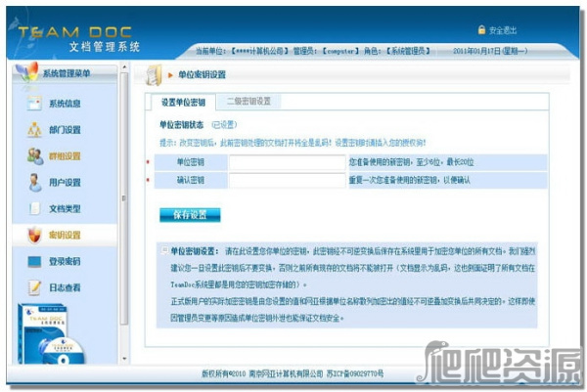Select the 登录密码 monitor icon
The width and height of the screenshot is (587, 392).
33,261
